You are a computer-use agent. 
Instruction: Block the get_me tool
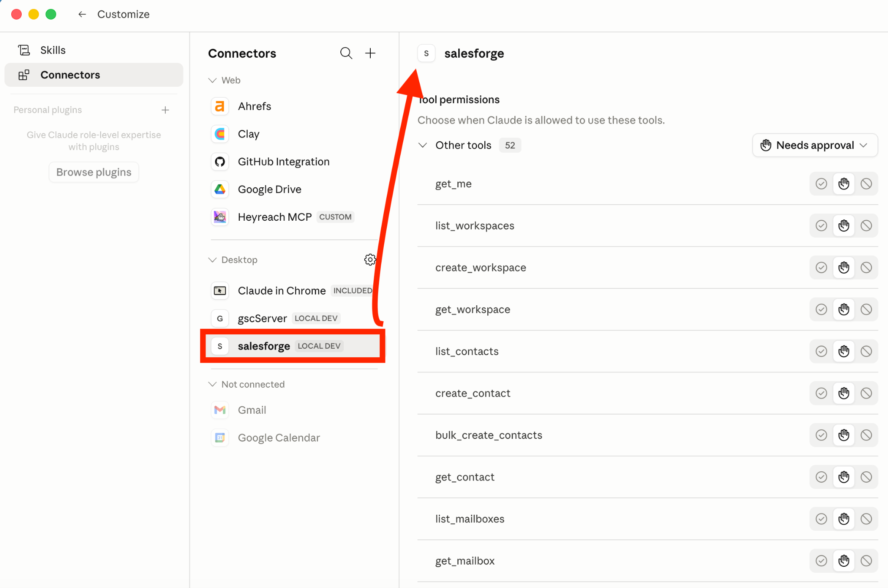pos(866,184)
